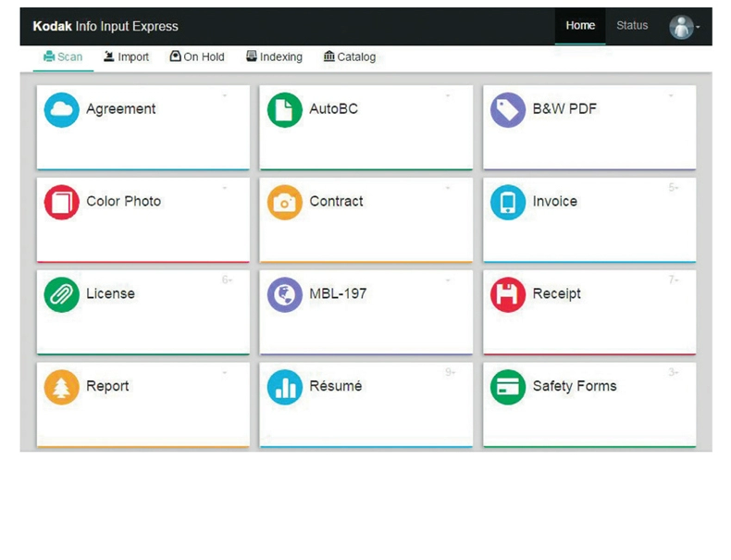This screenshot has height=560, width=731.
Task: Click the blue bar chart icon for Résumé
Action: pos(284,387)
